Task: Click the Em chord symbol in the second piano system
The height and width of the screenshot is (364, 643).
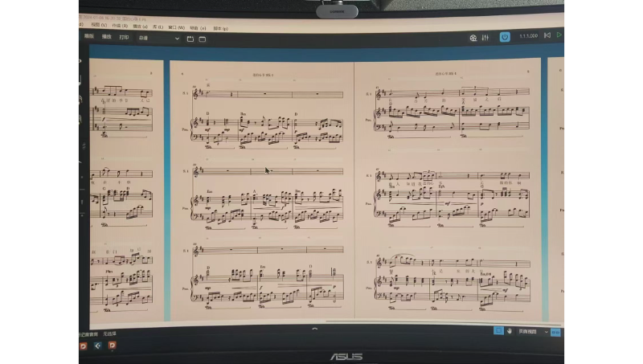Action: 210,191
